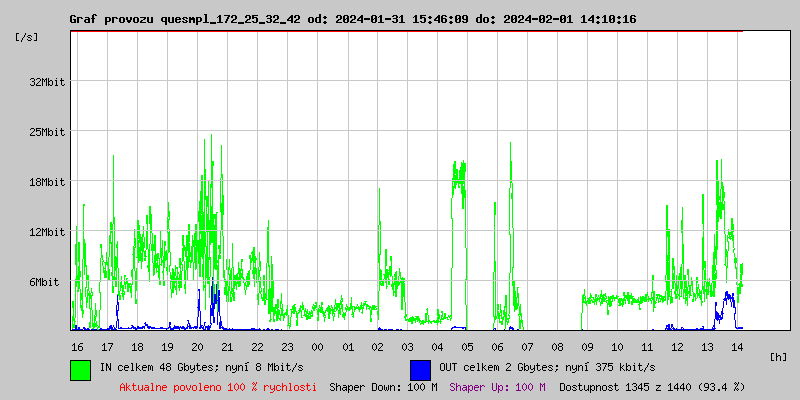Viewport: 800px width, 400px height.
Task: Click the hour 14 marker on x-axis
Action: [x=737, y=346]
